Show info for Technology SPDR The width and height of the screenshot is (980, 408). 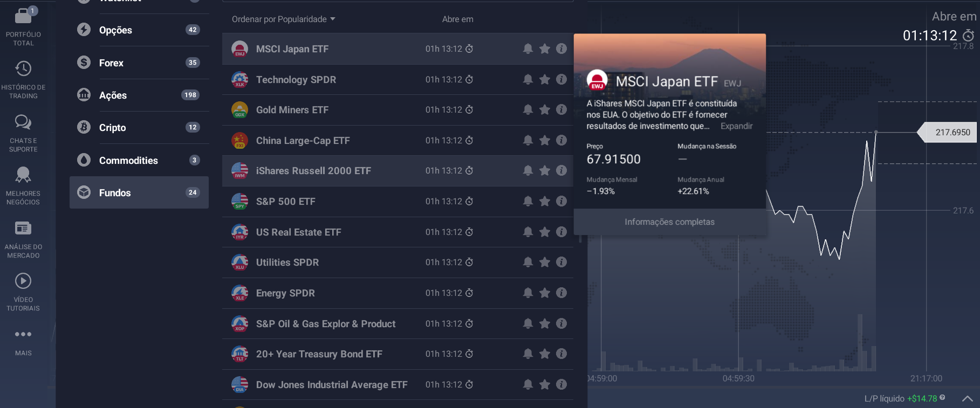[561, 79]
